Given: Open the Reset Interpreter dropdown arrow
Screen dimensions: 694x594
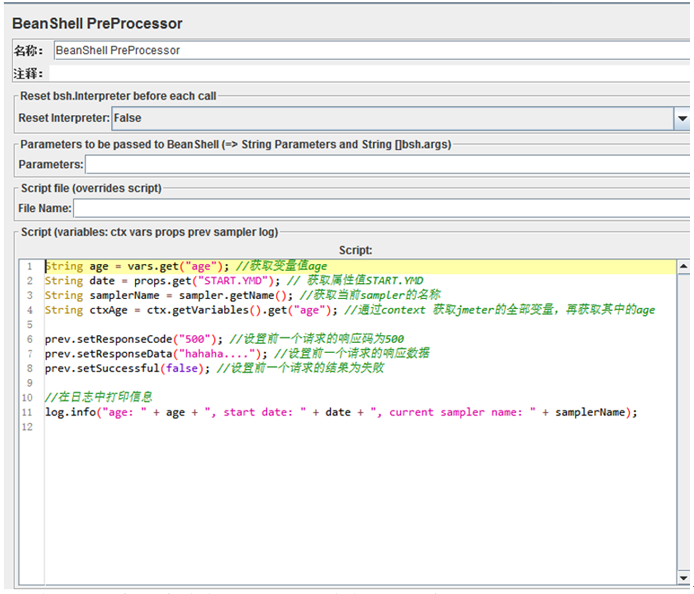Looking at the screenshot, I should pyautogui.click(x=682, y=118).
